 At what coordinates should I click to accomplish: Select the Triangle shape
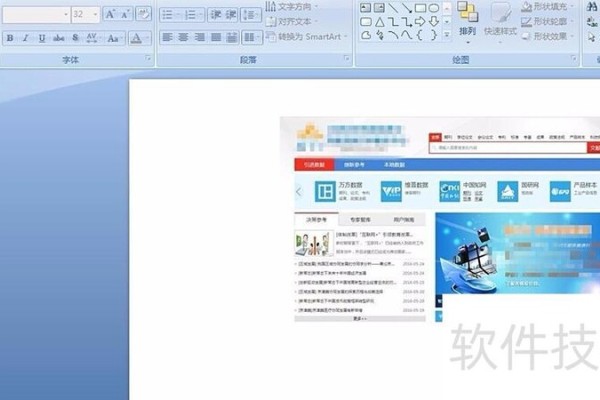pyautogui.click(x=379, y=22)
